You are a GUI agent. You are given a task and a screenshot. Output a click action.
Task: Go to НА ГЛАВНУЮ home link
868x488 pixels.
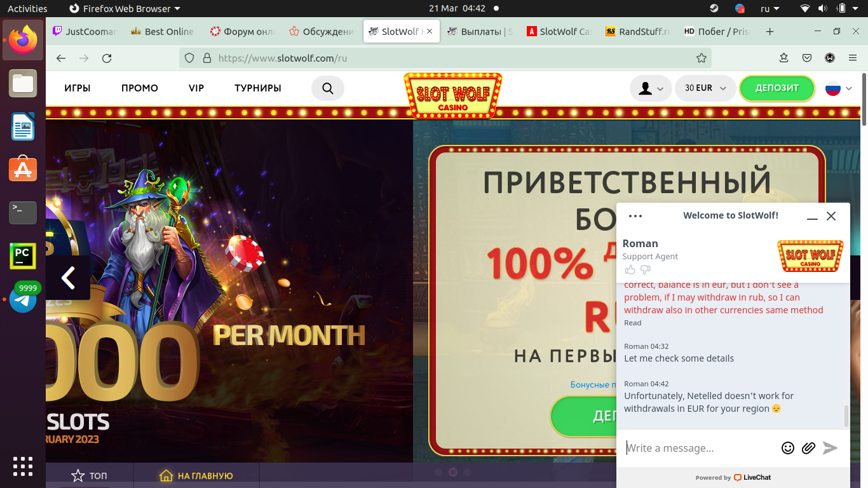coord(196,475)
